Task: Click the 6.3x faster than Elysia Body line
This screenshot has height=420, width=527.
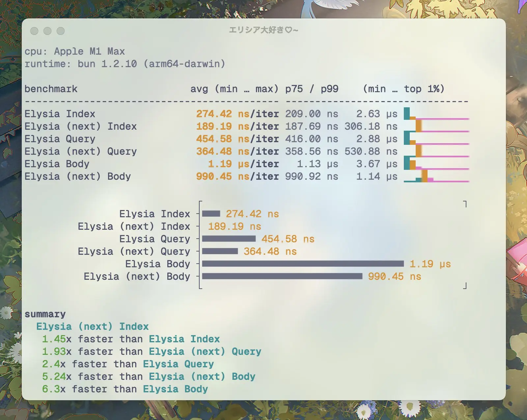Action: pos(125,389)
